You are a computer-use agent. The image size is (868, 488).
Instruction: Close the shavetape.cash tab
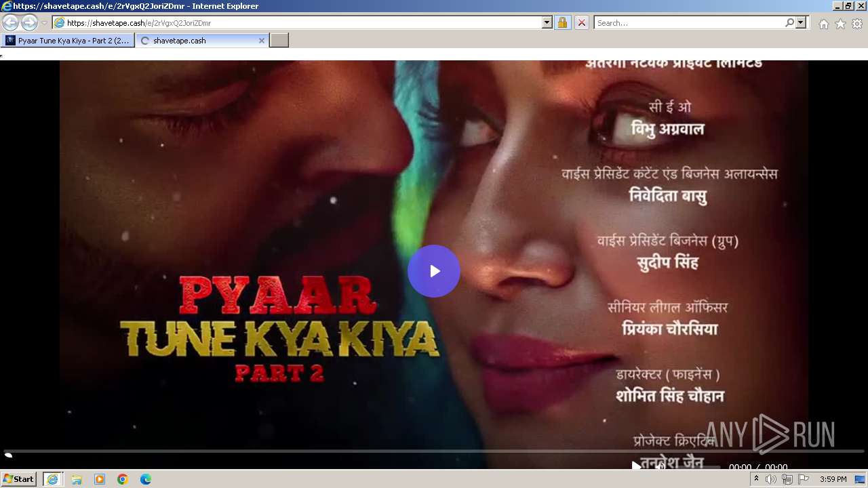(262, 41)
